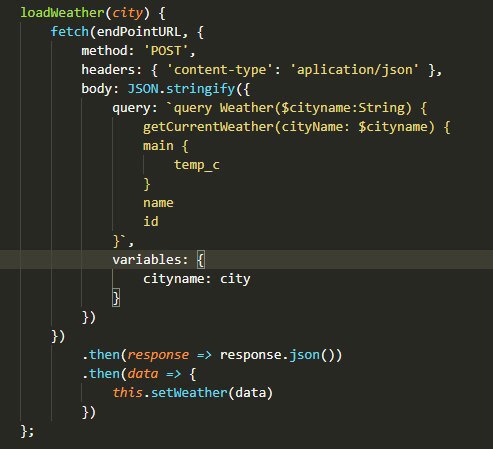This screenshot has height=449, width=493.
Task: Click the 'body' property key
Action: [x=97, y=89]
